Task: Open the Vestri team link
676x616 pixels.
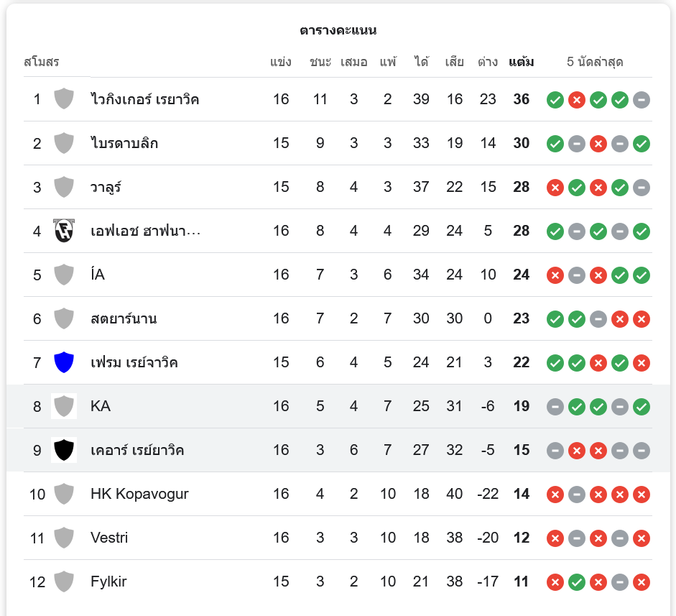Action: (109, 538)
